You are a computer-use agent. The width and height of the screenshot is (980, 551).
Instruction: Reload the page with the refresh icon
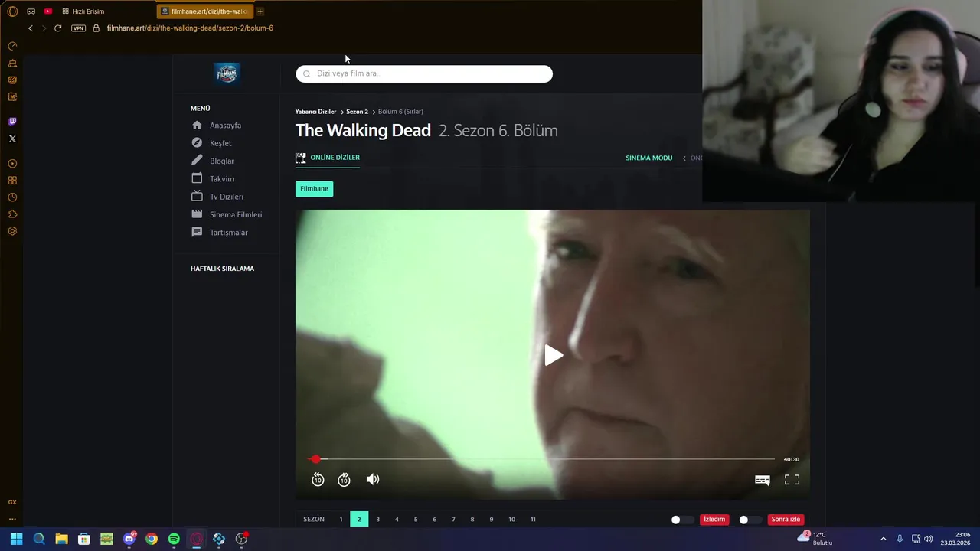57,28
